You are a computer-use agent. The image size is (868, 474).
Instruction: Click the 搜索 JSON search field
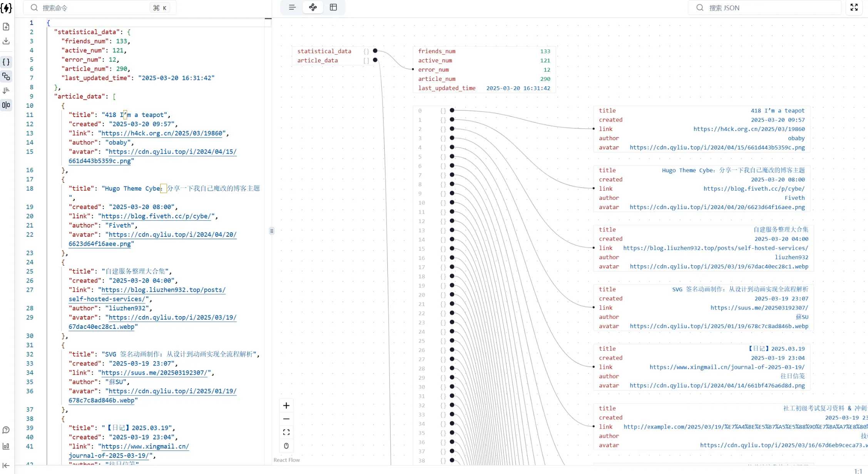764,7
